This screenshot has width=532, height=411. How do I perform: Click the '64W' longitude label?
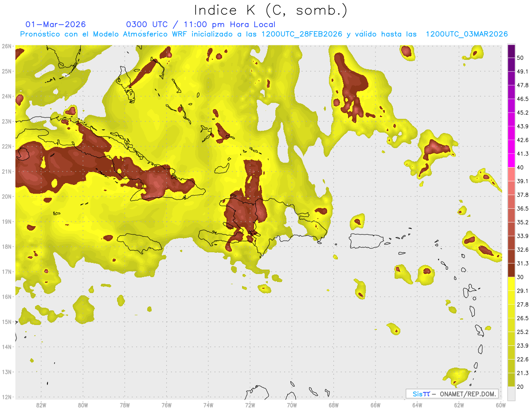[x=417, y=405]
